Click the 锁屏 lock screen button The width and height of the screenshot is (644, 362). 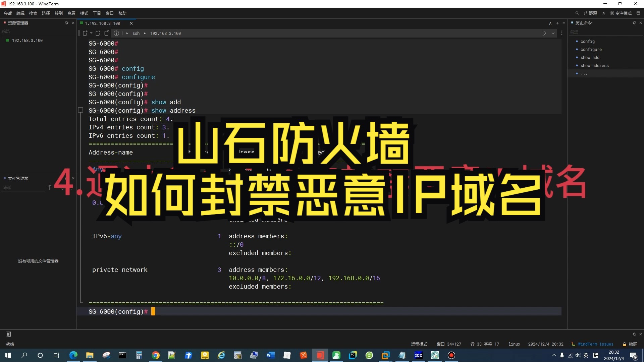pos(630,344)
